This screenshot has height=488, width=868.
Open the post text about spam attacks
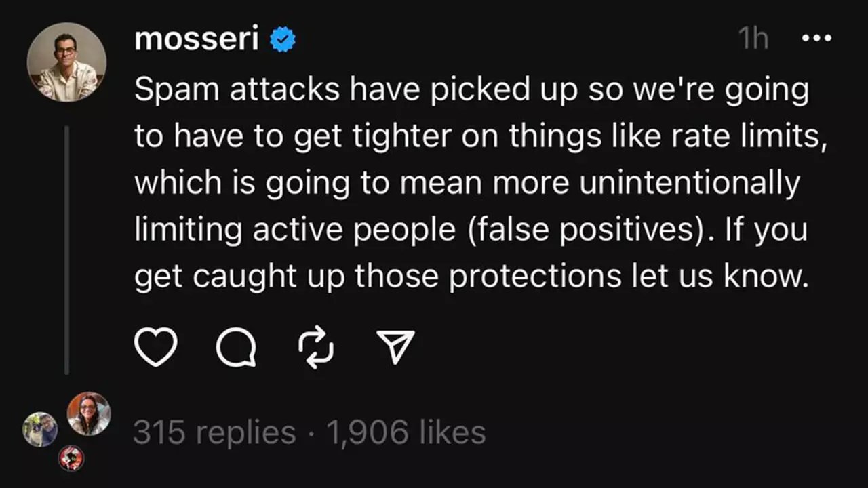481,184
